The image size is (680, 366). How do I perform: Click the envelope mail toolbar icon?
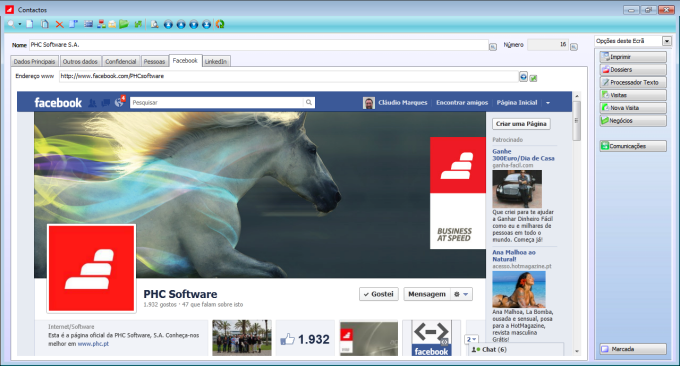click(112, 24)
